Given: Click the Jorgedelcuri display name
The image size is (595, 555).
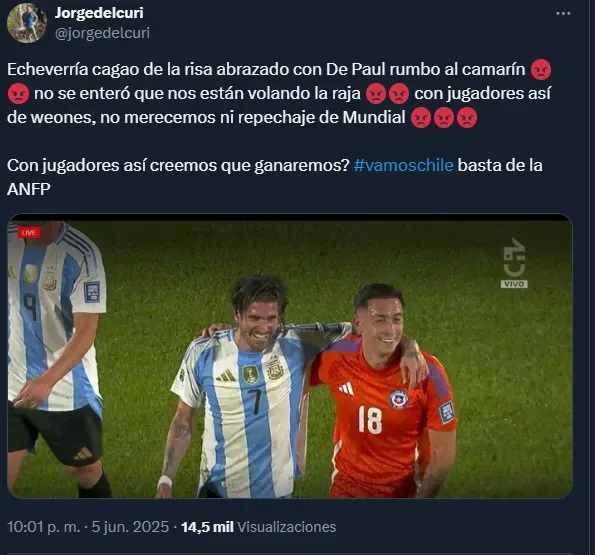Looking at the screenshot, I should click(99, 13).
